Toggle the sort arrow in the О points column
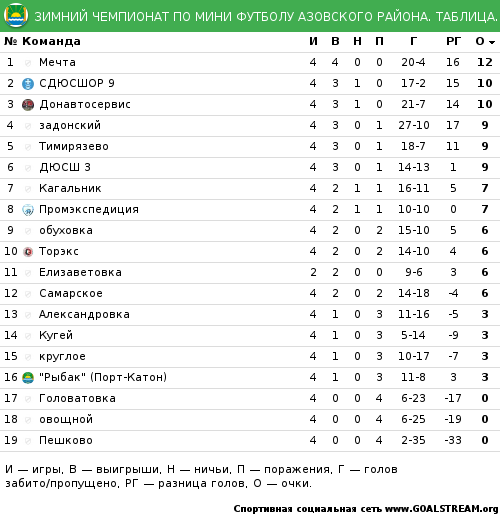 [x=492, y=42]
